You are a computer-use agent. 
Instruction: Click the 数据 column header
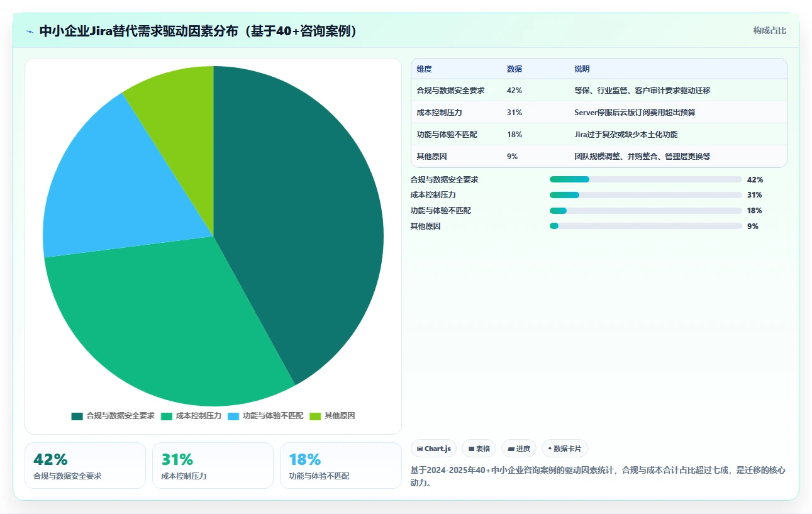coord(514,69)
